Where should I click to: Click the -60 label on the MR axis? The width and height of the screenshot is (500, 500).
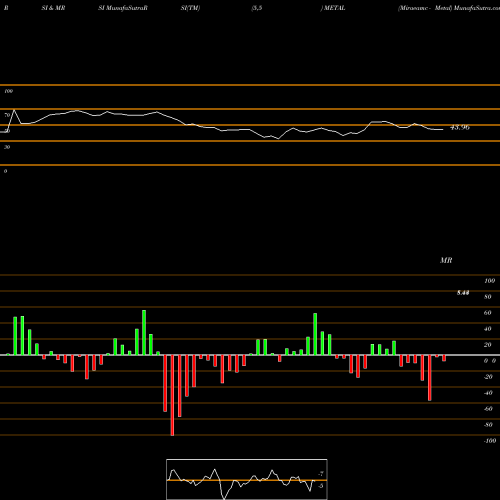488,409
